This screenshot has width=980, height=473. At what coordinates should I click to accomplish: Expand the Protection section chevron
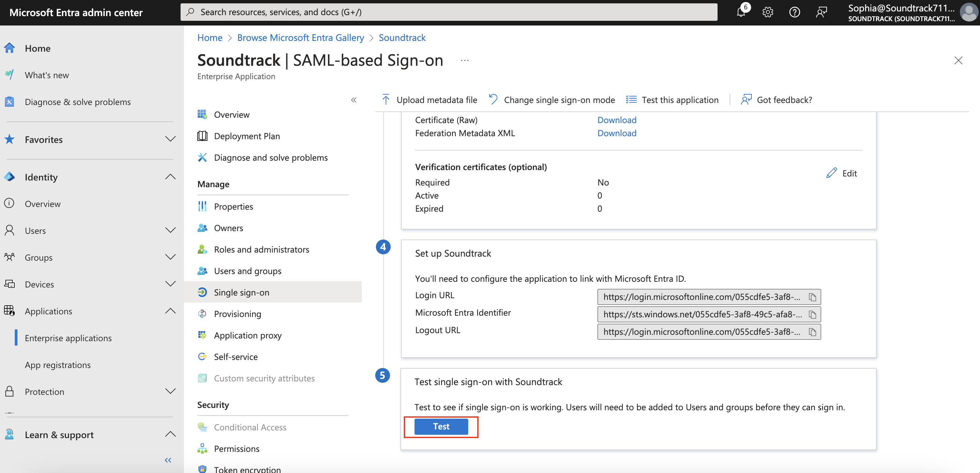tap(170, 391)
